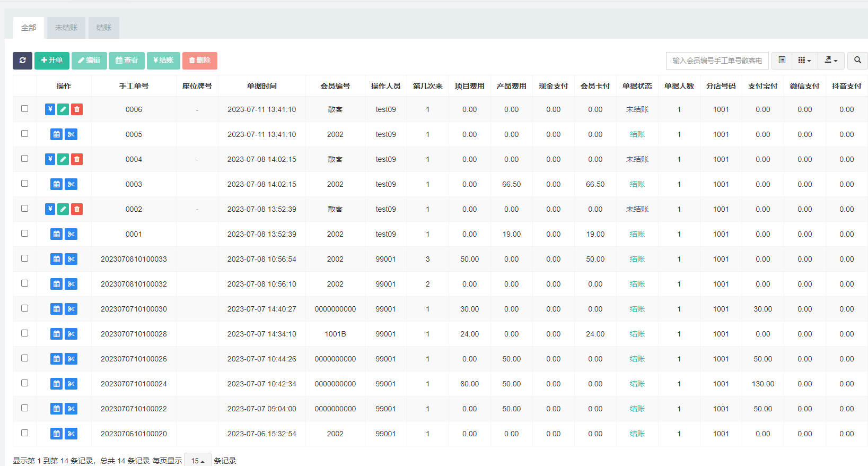The image size is (868, 466).
Task: Click the 单据时间 column header
Action: (x=262, y=86)
